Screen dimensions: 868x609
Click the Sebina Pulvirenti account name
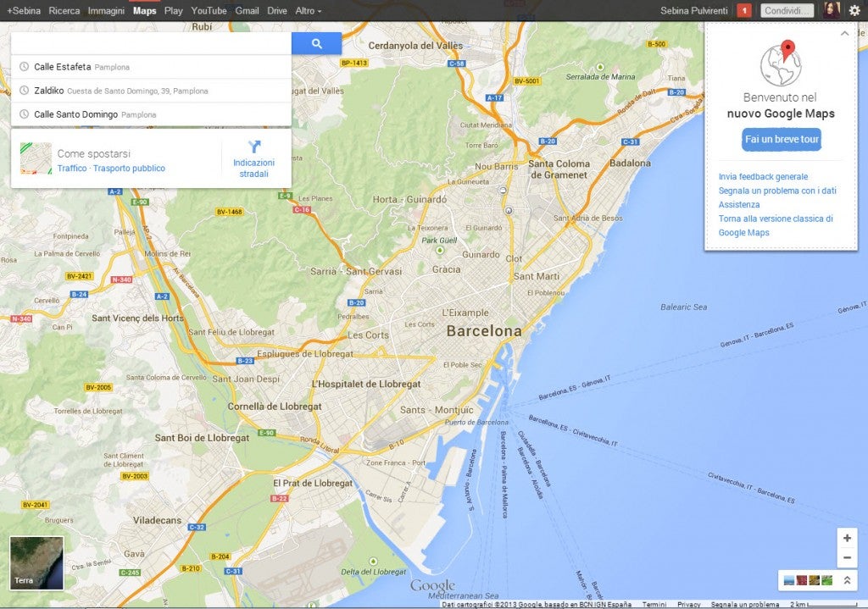pos(693,10)
